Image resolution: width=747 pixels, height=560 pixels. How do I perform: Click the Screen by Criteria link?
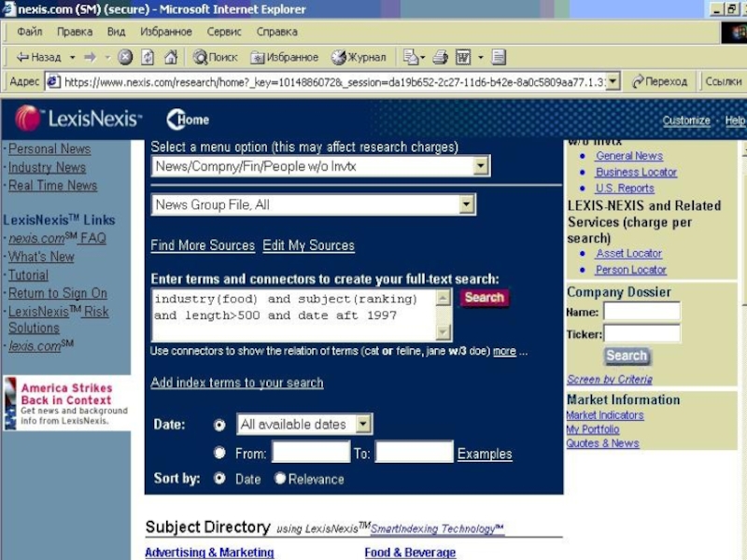(x=610, y=380)
